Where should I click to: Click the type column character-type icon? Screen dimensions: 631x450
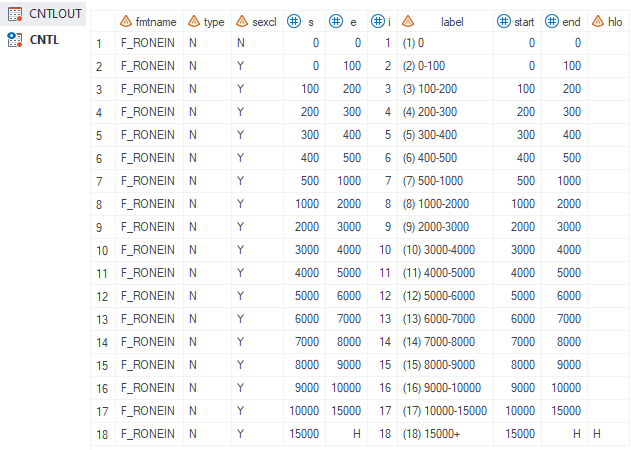194,21
